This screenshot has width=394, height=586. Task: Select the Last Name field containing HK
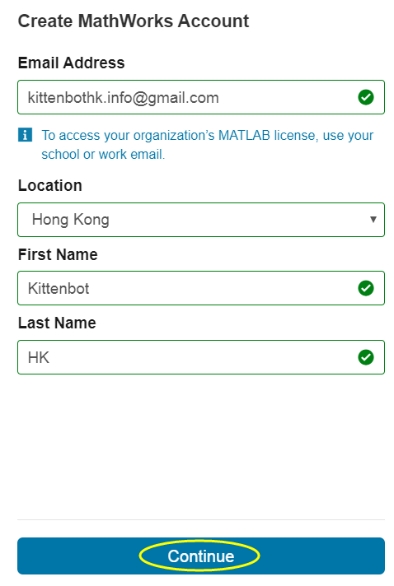click(201, 357)
